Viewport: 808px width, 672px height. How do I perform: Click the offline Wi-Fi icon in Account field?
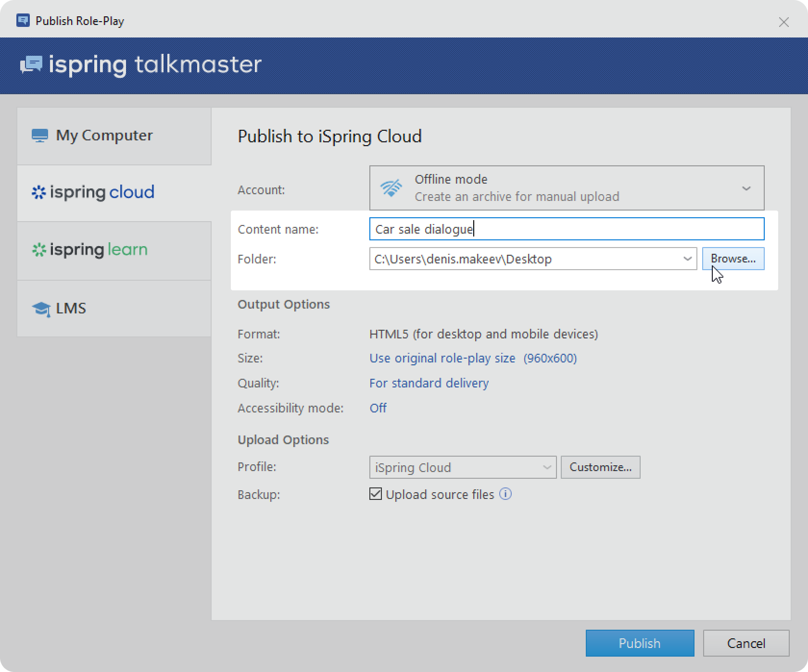(x=391, y=188)
